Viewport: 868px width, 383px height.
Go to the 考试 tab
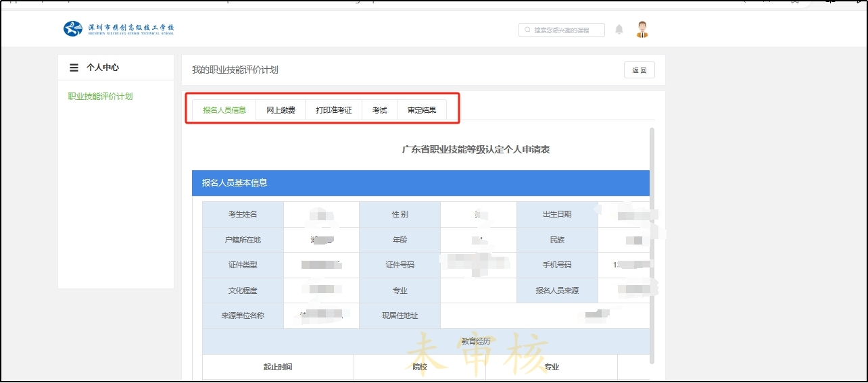coord(379,110)
